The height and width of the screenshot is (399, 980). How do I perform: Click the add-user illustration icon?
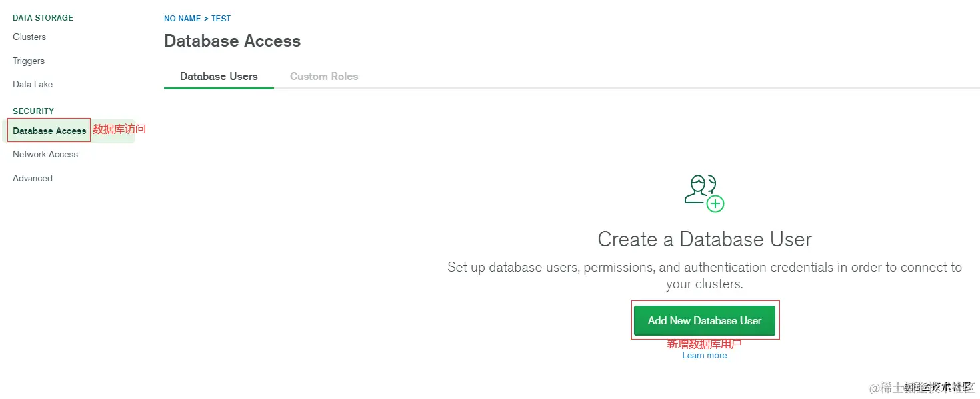pos(704,193)
